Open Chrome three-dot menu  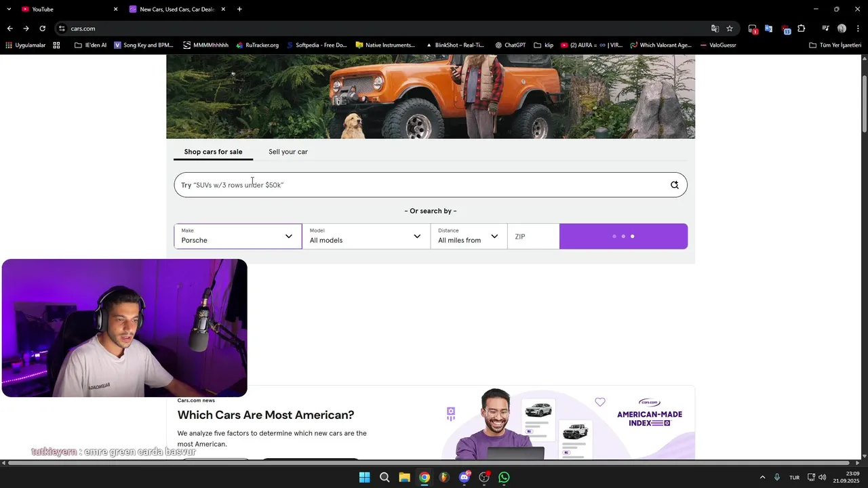tap(858, 28)
